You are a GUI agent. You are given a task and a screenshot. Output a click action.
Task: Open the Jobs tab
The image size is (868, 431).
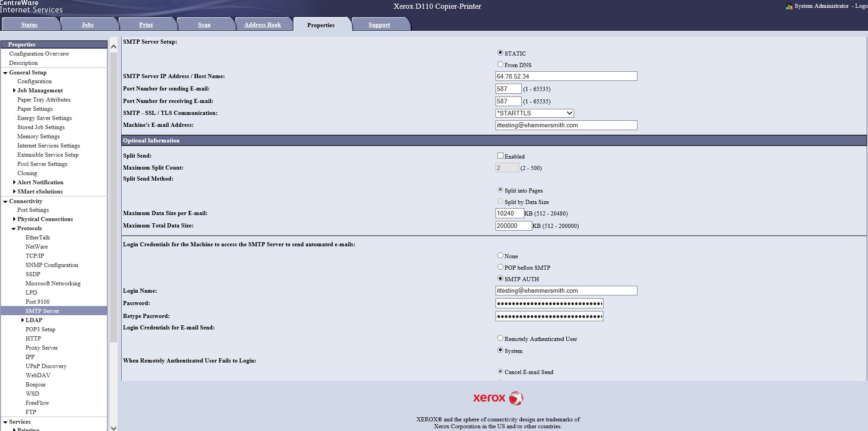tap(88, 25)
